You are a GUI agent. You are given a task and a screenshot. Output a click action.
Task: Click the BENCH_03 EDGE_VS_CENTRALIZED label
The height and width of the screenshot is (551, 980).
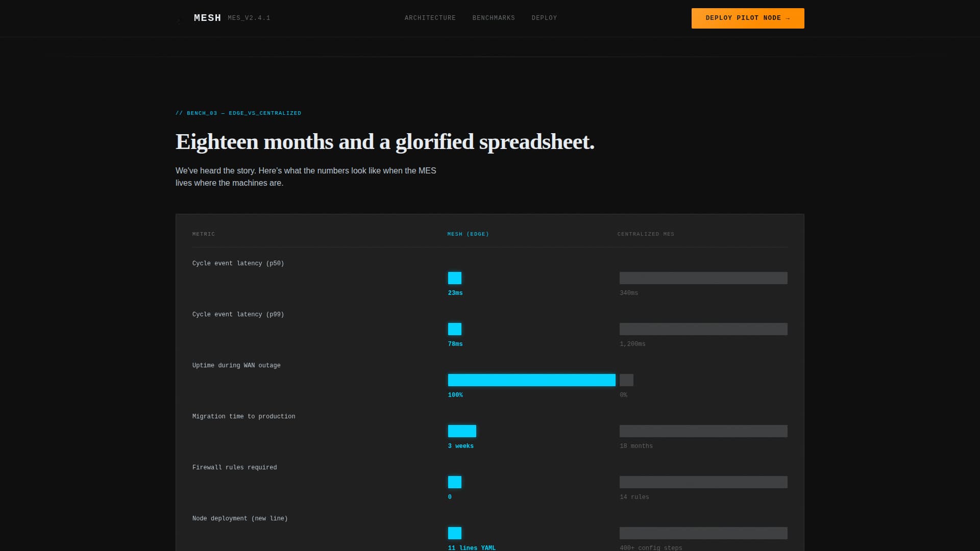tap(238, 113)
